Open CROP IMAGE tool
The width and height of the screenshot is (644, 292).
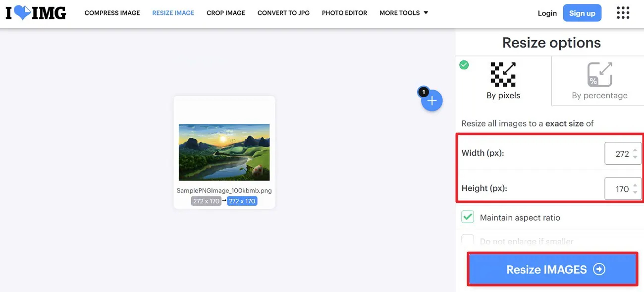point(226,13)
